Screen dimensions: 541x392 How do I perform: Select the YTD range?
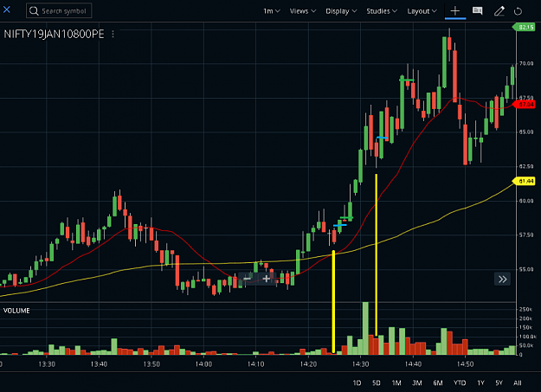460,382
